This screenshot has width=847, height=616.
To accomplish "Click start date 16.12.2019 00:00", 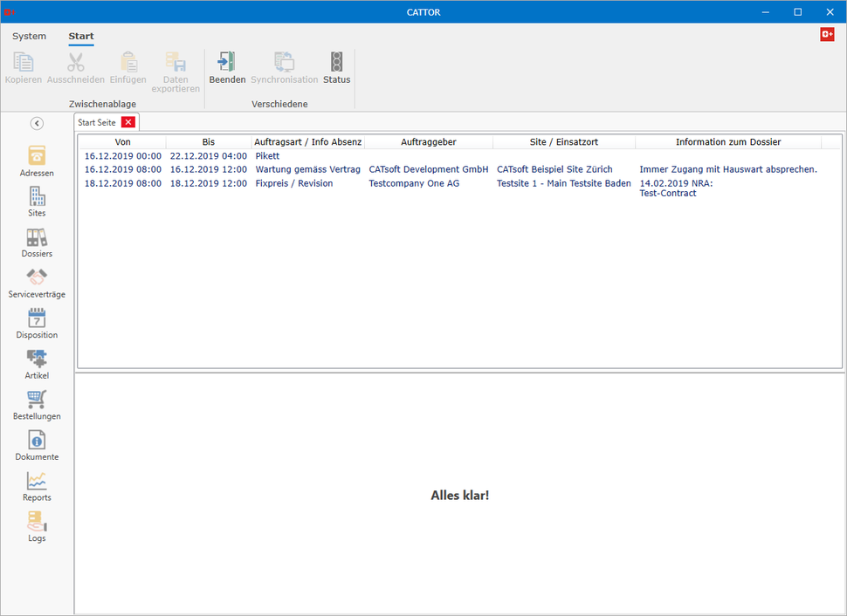I will (x=122, y=156).
